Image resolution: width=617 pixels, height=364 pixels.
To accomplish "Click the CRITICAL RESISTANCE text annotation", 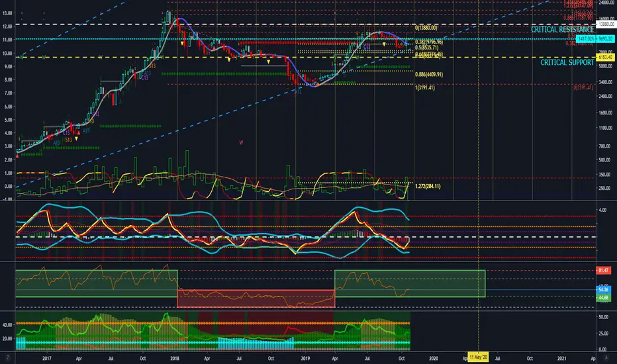I will click(562, 30).
